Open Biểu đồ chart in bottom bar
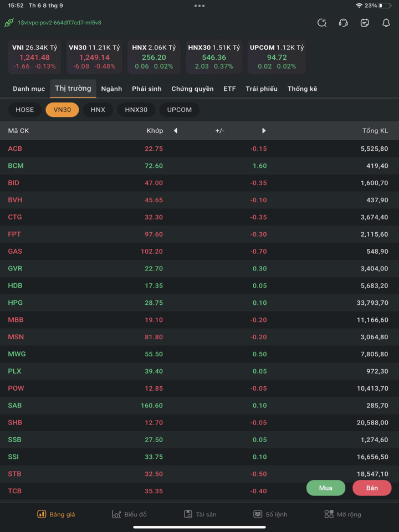This screenshot has width=399, height=532. pos(129,514)
